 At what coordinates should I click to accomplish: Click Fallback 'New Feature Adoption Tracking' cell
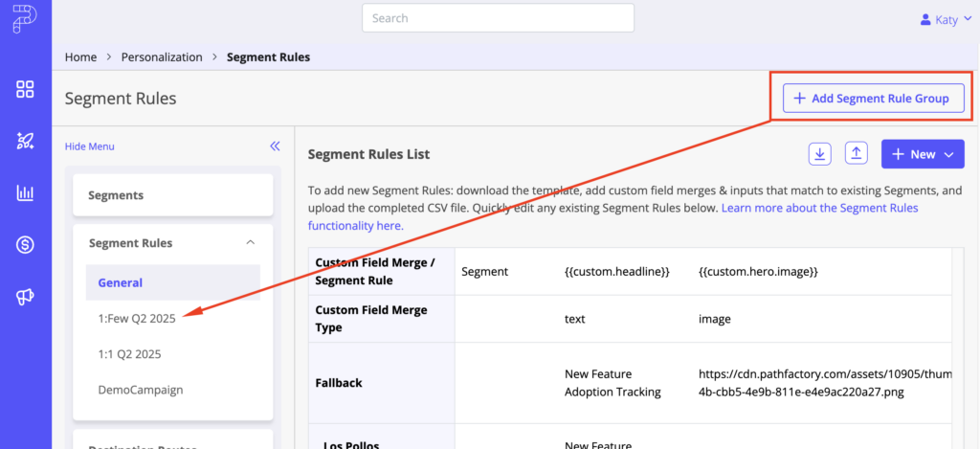pyautogui.click(x=612, y=383)
